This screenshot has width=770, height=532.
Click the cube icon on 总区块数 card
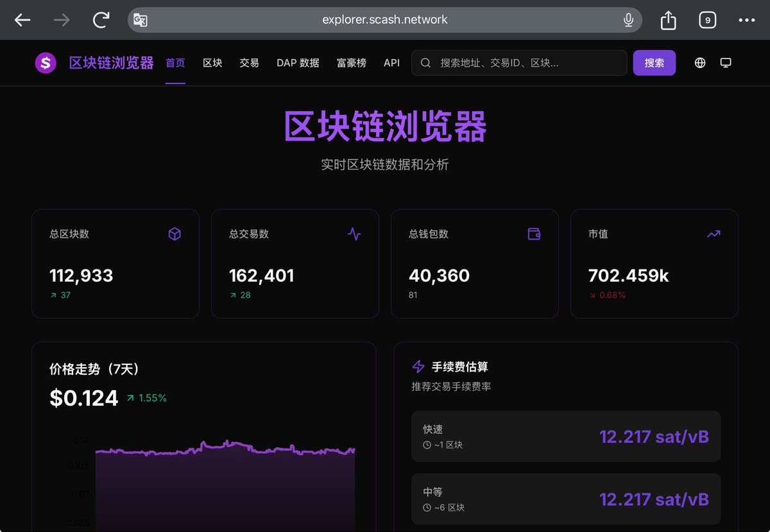[175, 234]
